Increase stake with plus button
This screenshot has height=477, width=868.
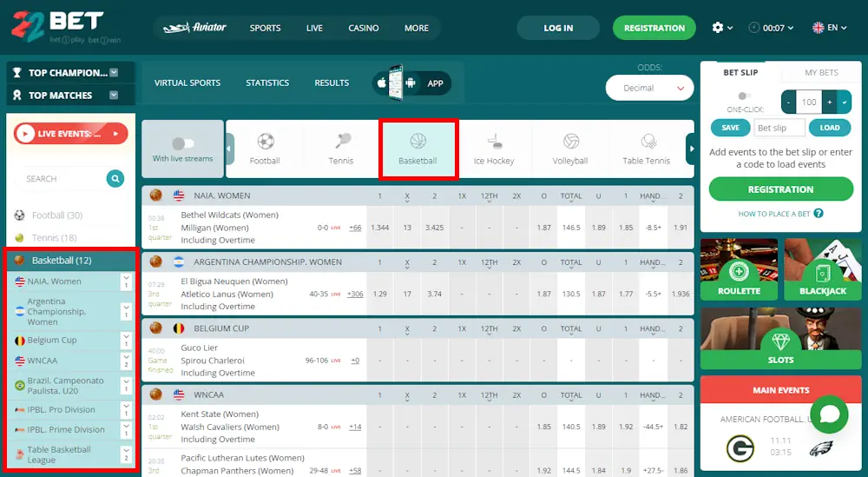(x=829, y=102)
